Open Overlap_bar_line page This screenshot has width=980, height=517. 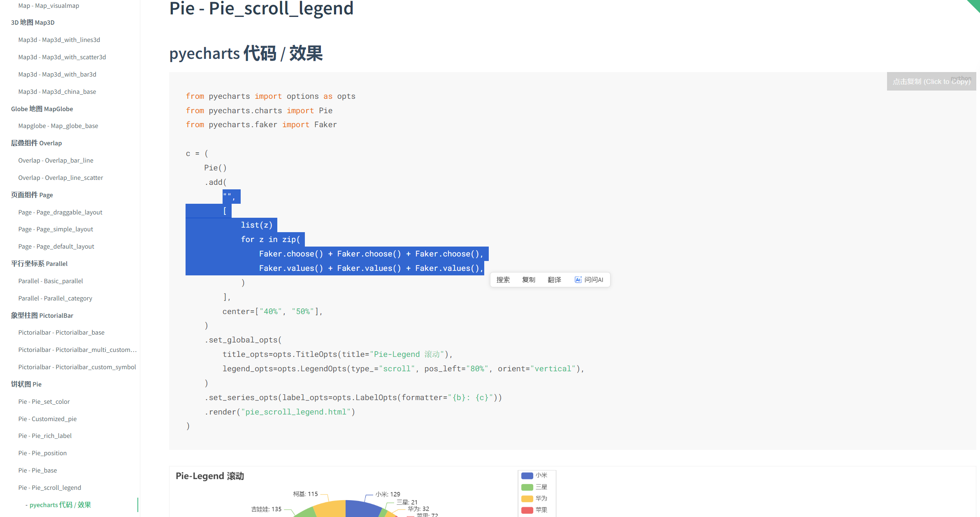(x=56, y=161)
